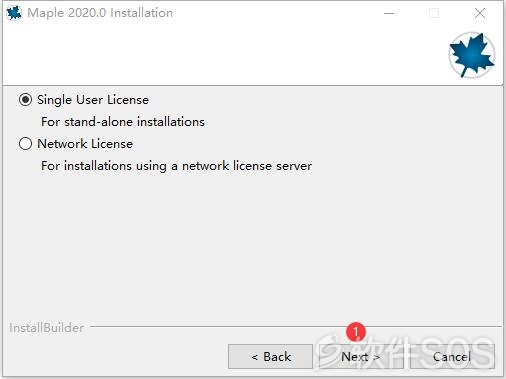Click the Maple leaf icon in title bar
Viewport: 506px width, 379px height.
coord(14,13)
